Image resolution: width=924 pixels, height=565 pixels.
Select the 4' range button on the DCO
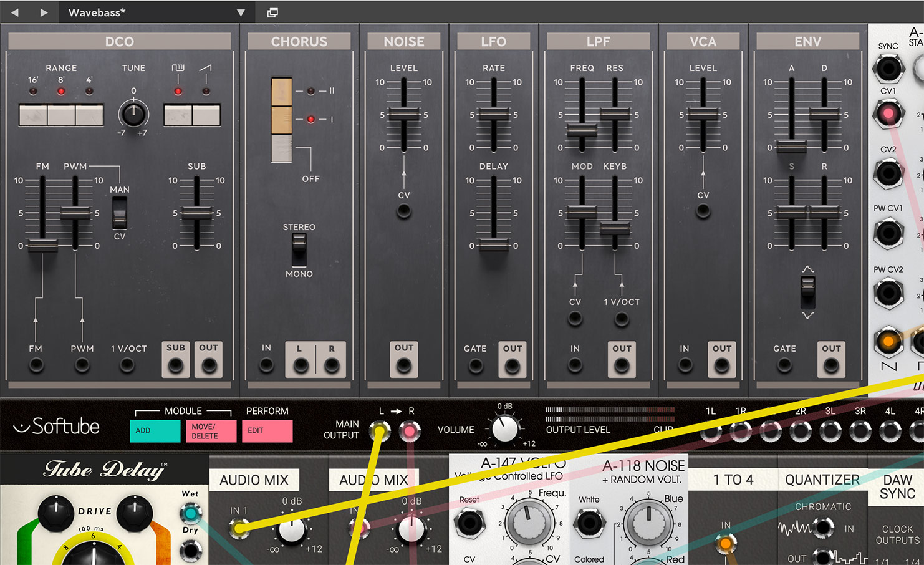pyautogui.click(x=89, y=115)
